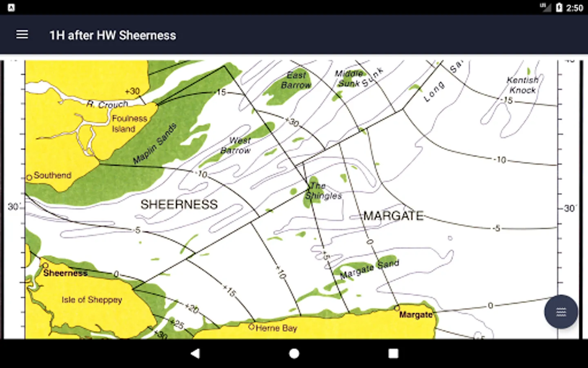Open the recent apps square button
The image size is (588, 368).
pos(393,353)
